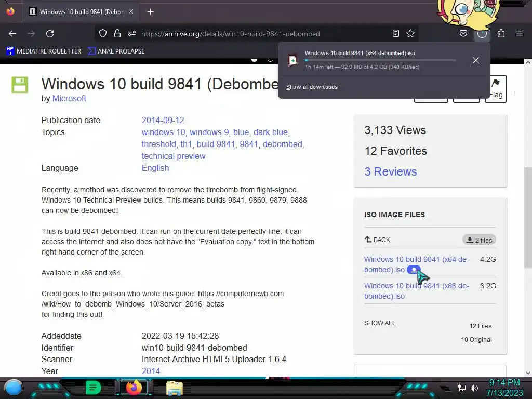
Task: Open the 2014-09-12 publication date link
Action: pos(163,121)
